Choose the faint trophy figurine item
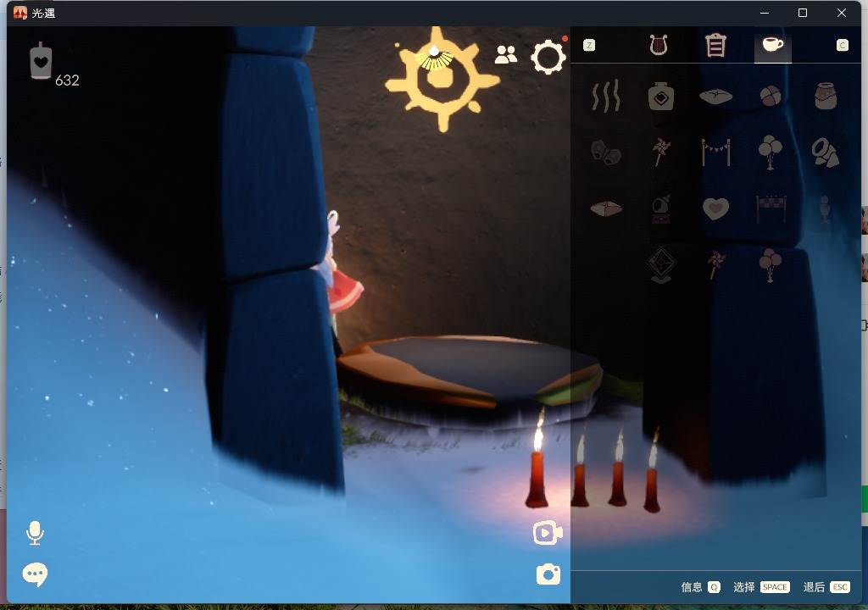Screen dimensions: 868x610 (x=825, y=209)
